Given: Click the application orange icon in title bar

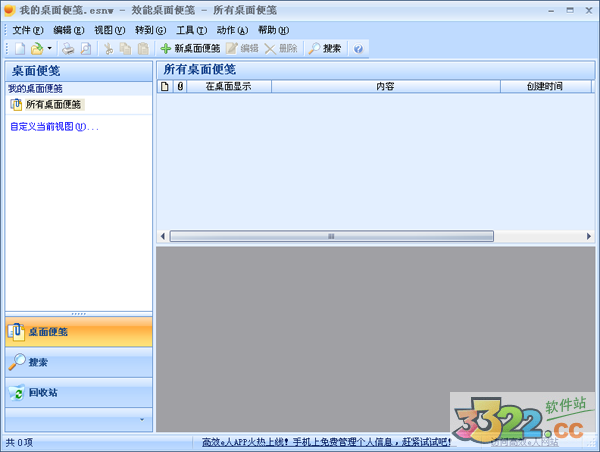Looking at the screenshot, I should coord(9,10).
